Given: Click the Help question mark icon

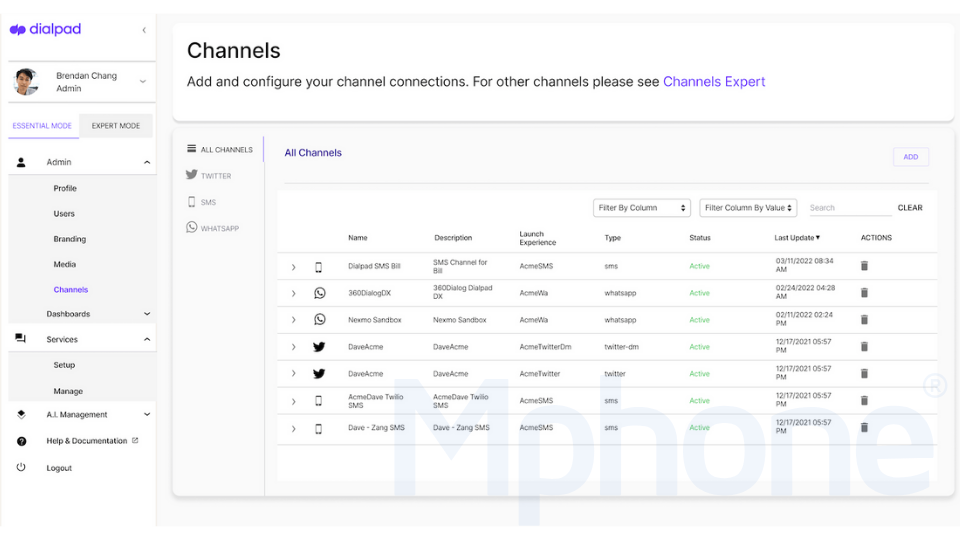Looking at the screenshot, I should pos(21,441).
